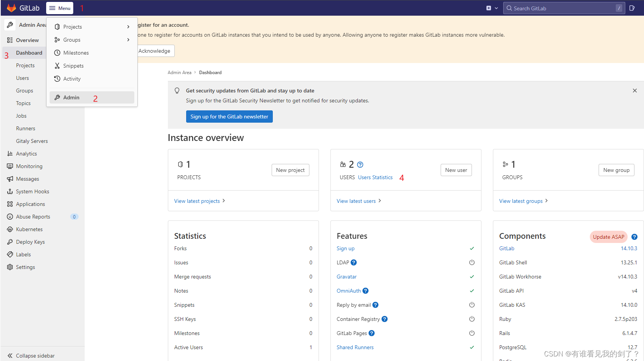Open the create new dropdown chevron
Screen dimensions: 644x361
[x=496, y=8]
